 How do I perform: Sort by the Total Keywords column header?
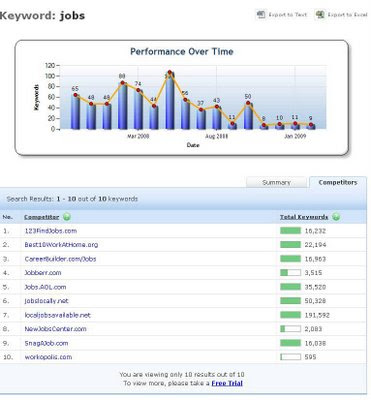click(304, 217)
